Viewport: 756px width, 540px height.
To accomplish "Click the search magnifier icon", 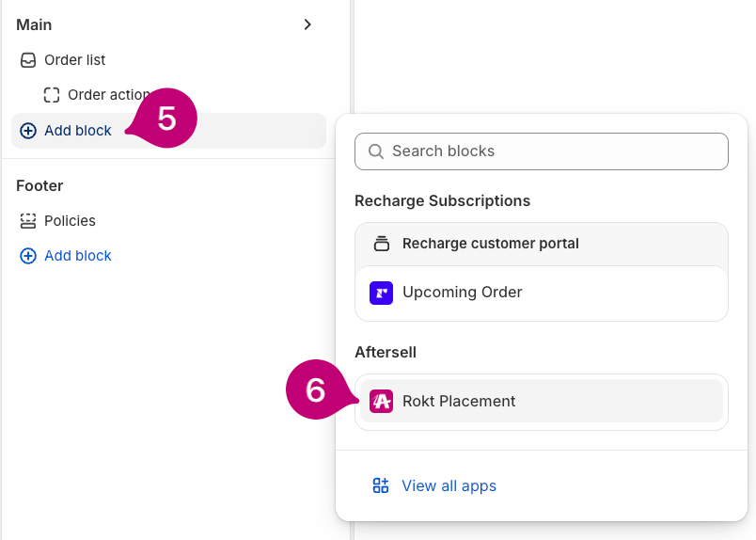I will point(375,151).
